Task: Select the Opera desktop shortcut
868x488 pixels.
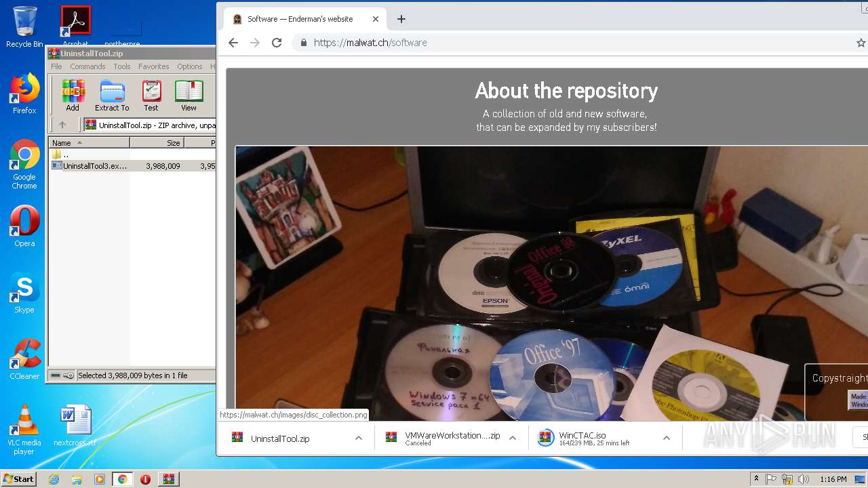Action: [24, 226]
